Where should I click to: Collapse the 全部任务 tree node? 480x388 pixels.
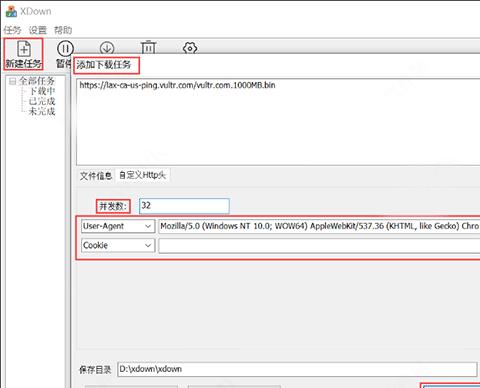tap(12, 81)
